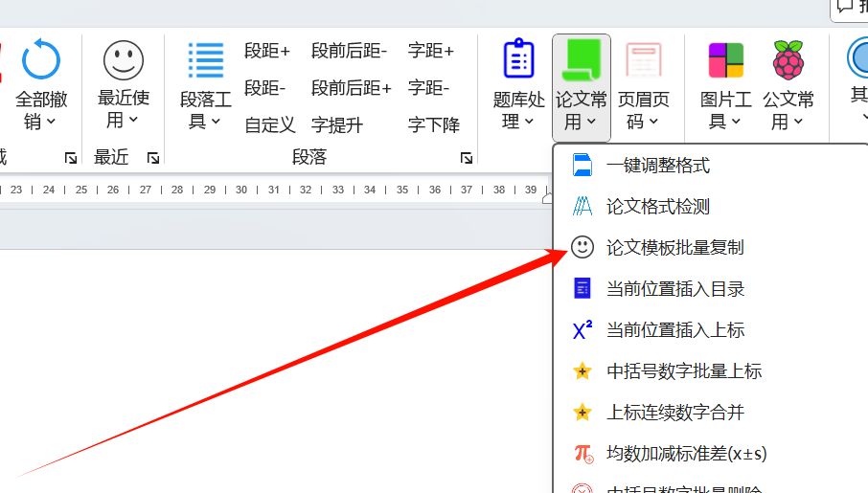This screenshot has height=493, width=868.
Task: Expand the 页眉页码 dropdown arrow
Action: [x=653, y=122]
